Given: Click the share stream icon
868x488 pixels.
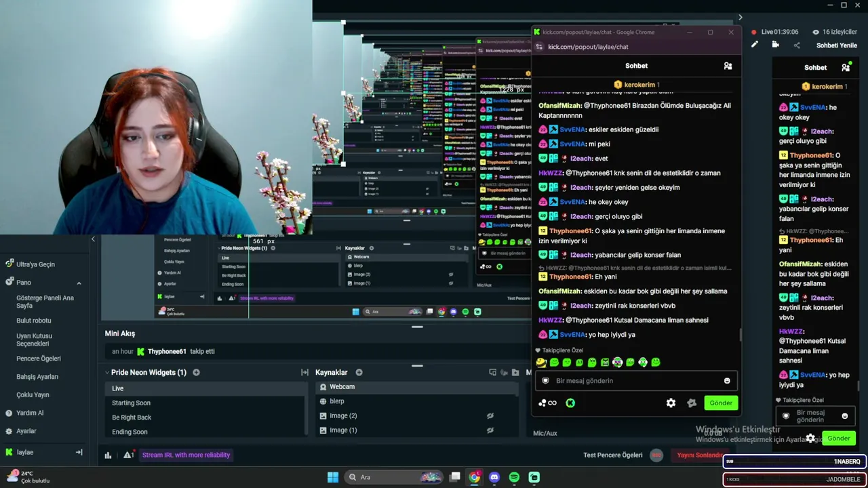Looking at the screenshot, I should click(x=797, y=45).
